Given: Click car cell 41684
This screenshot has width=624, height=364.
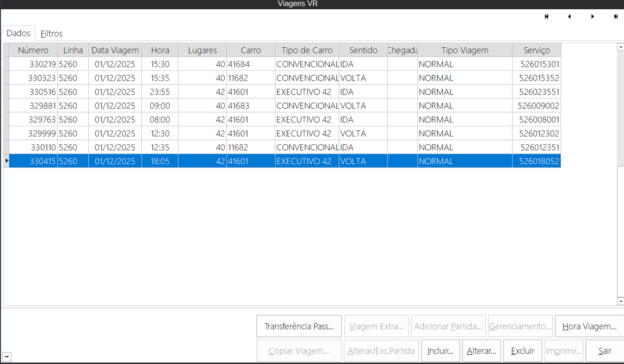Looking at the screenshot, I should click(251, 64).
